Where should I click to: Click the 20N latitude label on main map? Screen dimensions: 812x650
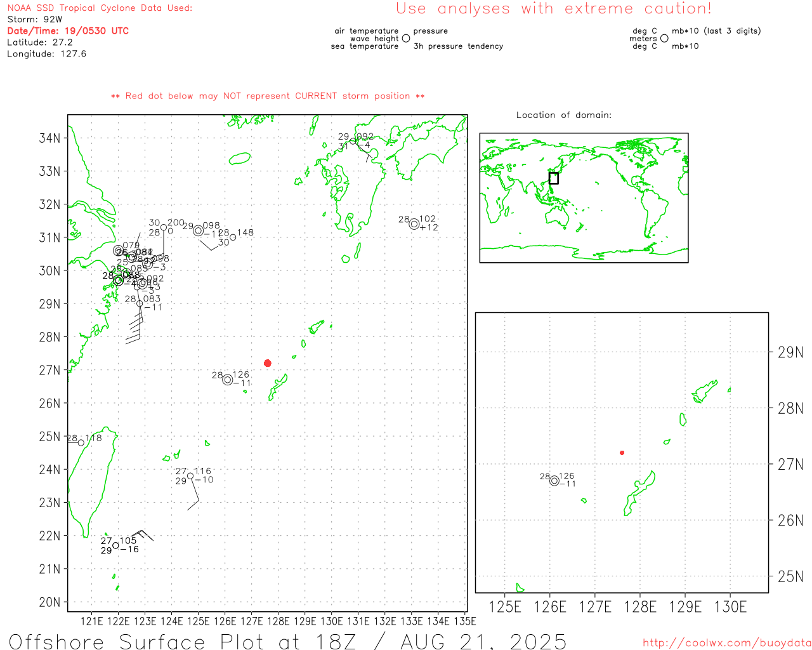click(x=50, y=602)
